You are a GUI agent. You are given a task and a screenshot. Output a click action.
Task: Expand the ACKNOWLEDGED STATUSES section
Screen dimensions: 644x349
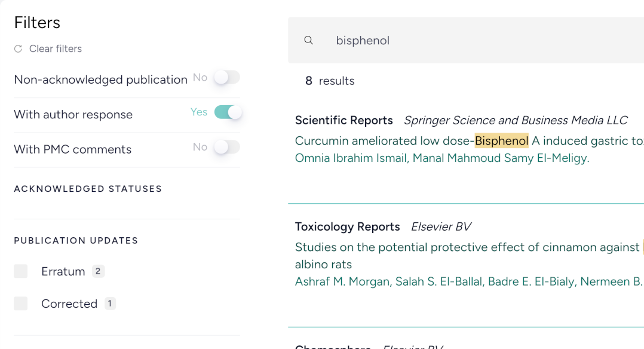click(x=88, y=188)
